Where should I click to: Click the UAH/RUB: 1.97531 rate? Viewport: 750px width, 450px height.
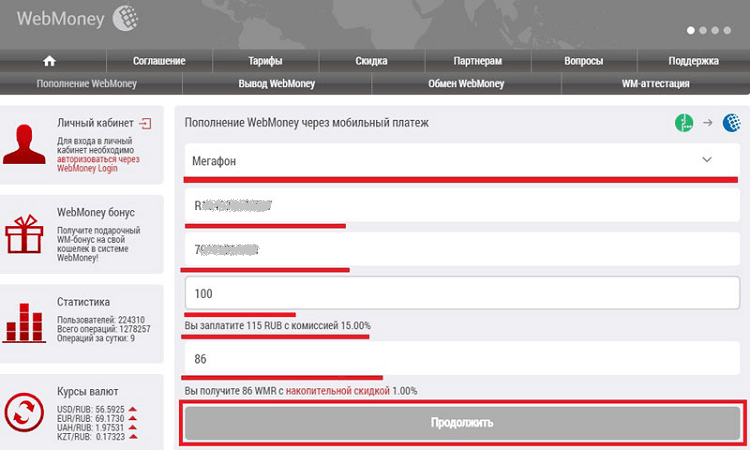91,428
